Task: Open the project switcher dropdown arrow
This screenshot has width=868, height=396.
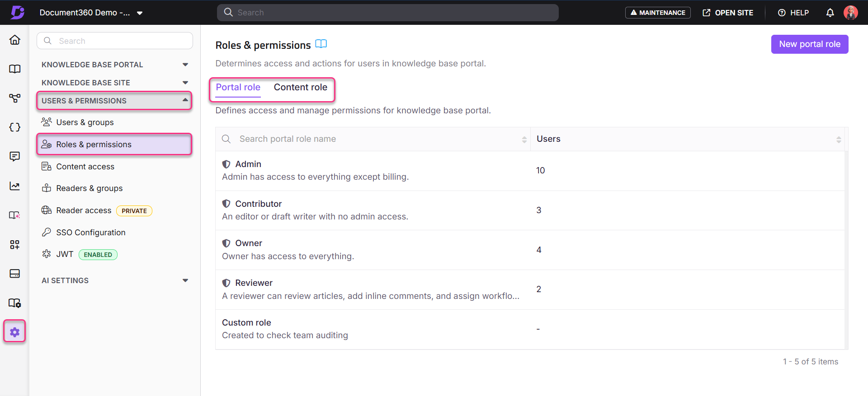Action: 140,13
